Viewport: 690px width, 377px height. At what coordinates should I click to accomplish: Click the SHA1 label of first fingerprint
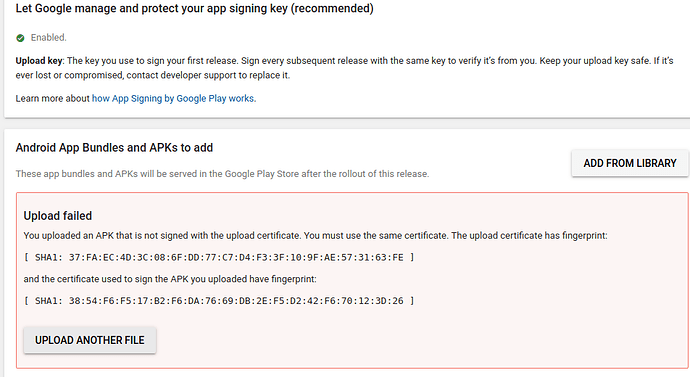click(48, 257)
